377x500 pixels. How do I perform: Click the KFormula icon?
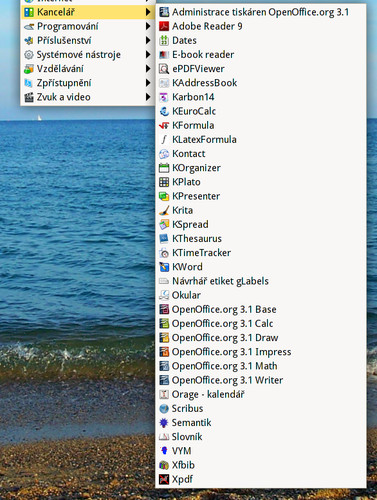pos(164,125)
